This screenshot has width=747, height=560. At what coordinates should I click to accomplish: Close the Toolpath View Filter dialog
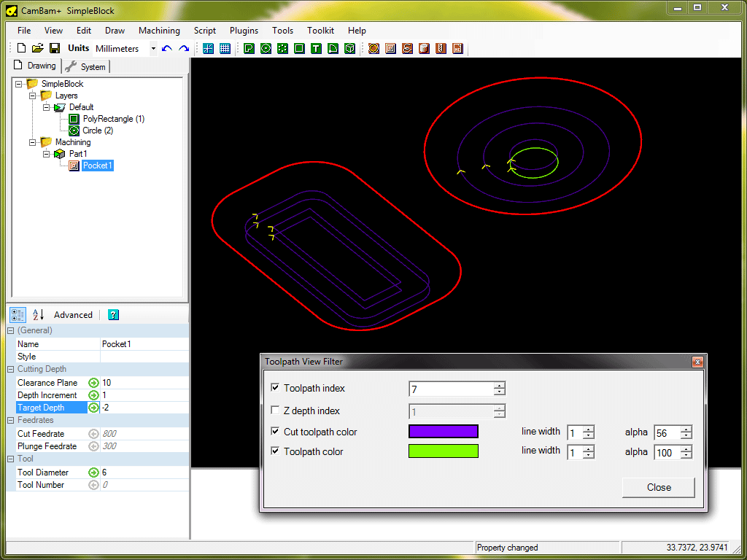(x=658, y=487)
